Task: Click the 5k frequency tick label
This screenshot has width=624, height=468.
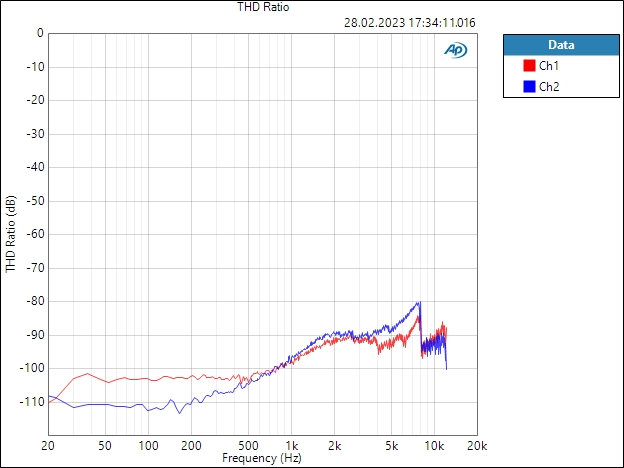Action: [392, 446]
